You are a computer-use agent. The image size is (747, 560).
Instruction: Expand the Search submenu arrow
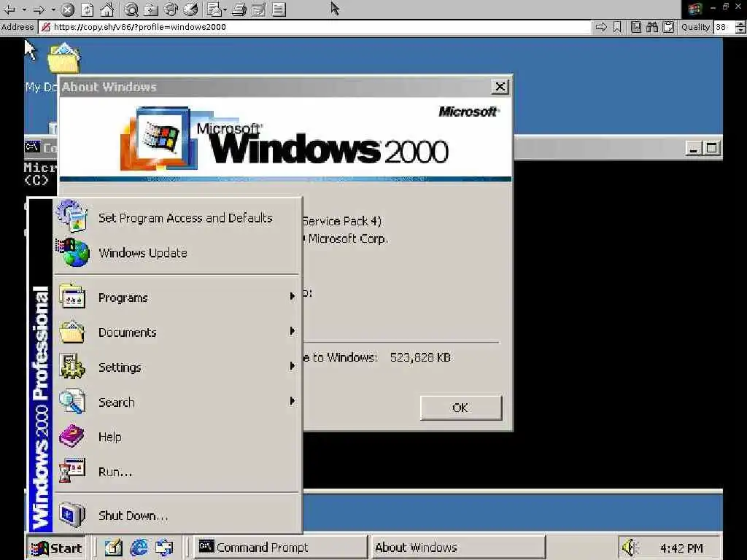[292, 402]
